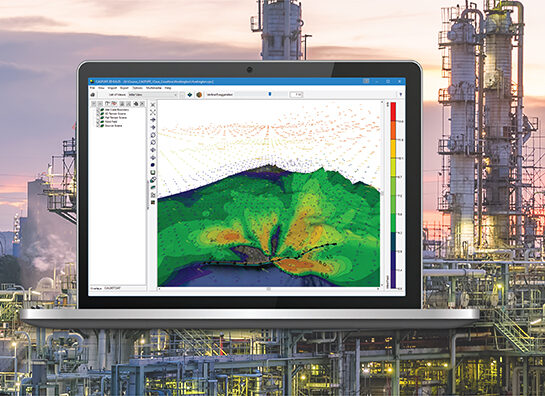This screenshot has height=396, width=545.
Task: Click the vertical exaggeration slider handle
Action: pyautogui.click(x=270, y=94)
